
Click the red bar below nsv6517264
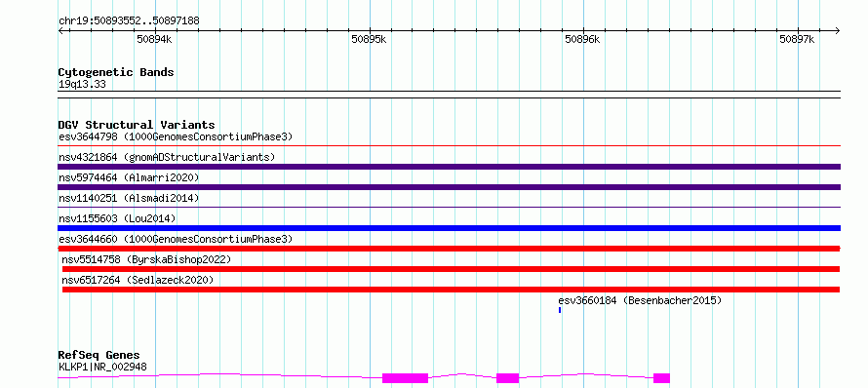click(x=452, y=290)
